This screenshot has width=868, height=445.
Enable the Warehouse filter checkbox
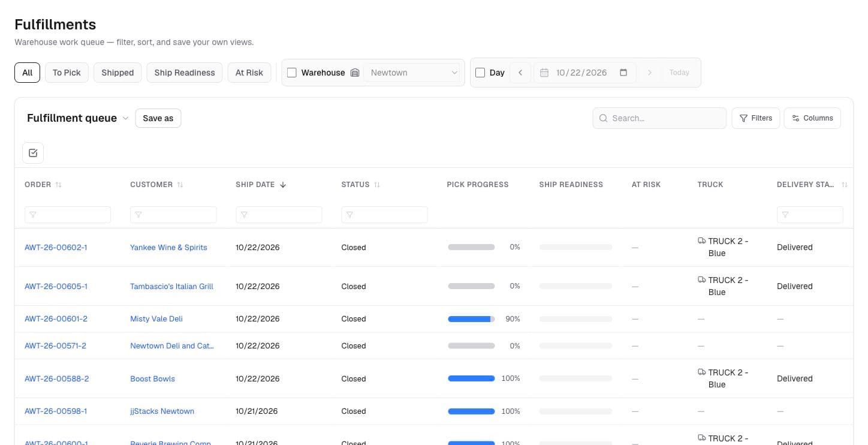(x=292, y=73)
